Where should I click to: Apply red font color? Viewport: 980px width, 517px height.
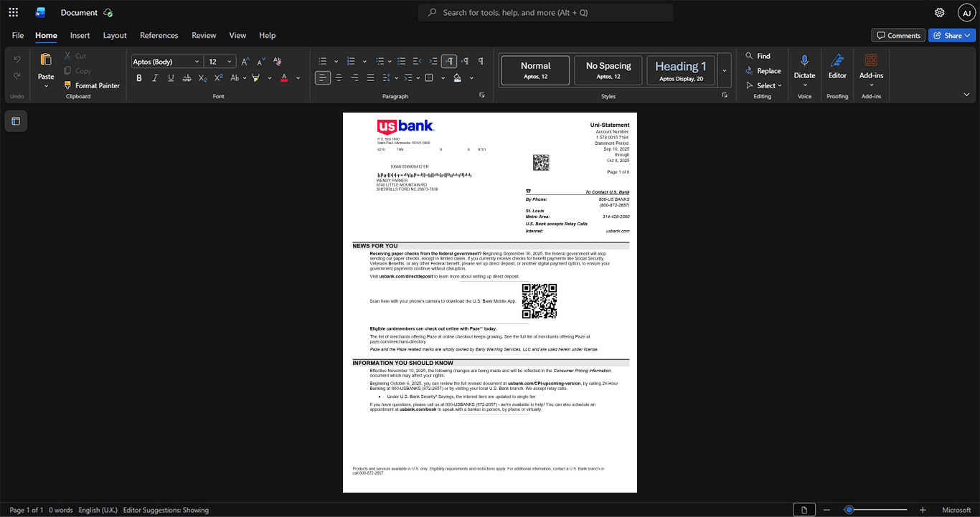284,77
